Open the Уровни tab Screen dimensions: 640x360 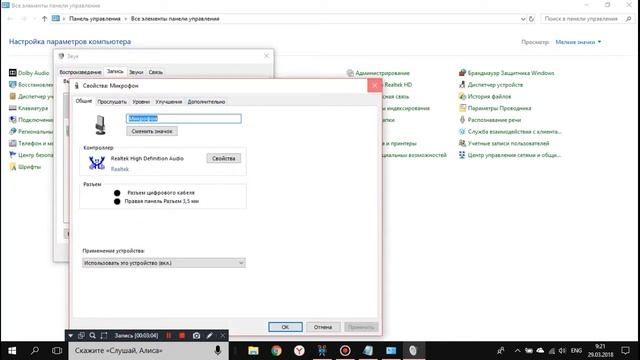point(141,102)
